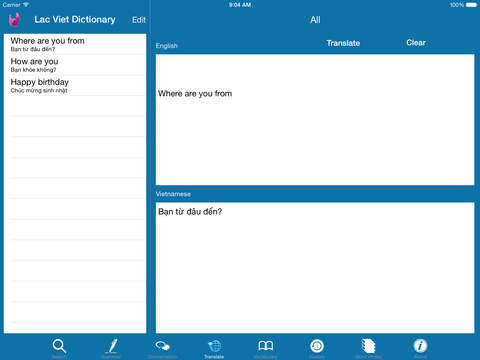The width and height of the screenshot is (480, 360).
Task: Tap the Edit button in sidebar header
Action: point(139,20)
